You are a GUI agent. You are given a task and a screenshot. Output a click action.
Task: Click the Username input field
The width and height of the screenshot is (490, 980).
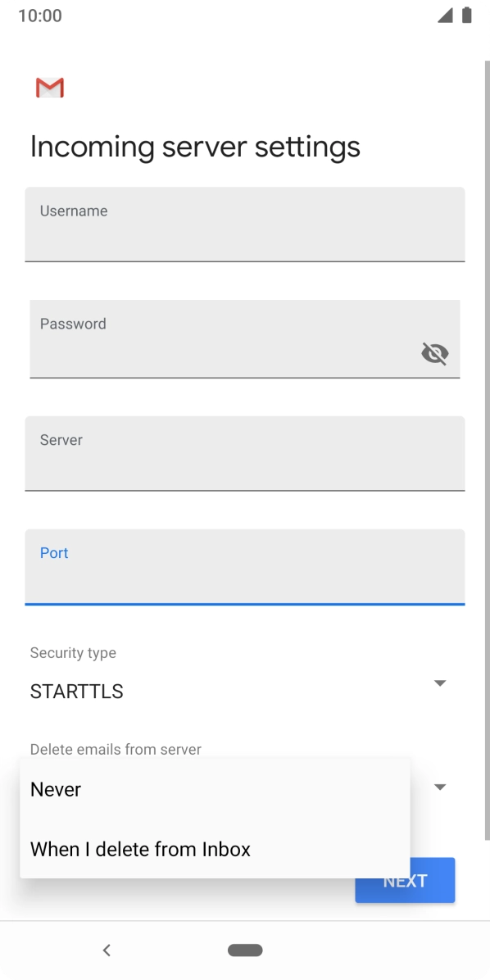(244, 225)
